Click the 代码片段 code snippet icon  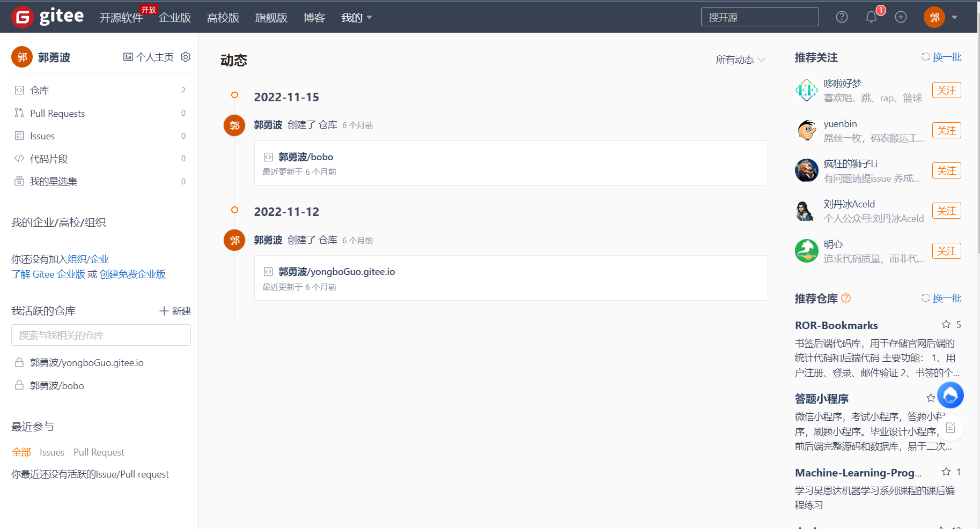(19, 159)
